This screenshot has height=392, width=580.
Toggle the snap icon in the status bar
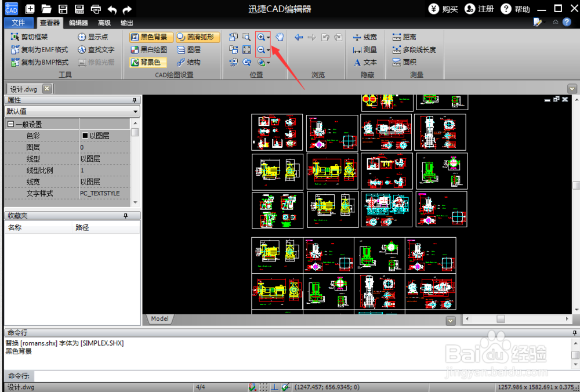[x=252, y=387]
